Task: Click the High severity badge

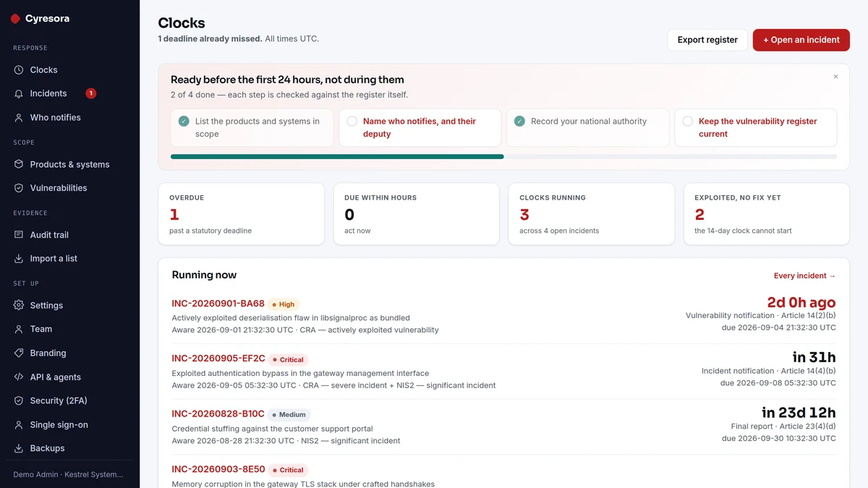Action: pyautogui.click(x=284, y=304)
